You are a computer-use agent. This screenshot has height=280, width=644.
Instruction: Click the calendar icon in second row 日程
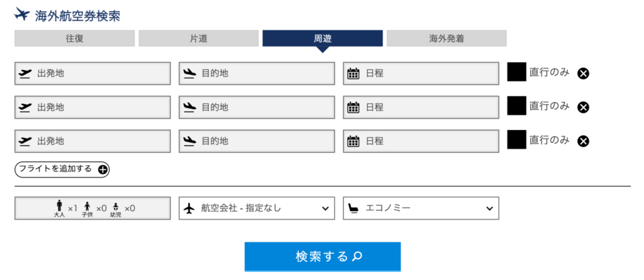[353, 107]
